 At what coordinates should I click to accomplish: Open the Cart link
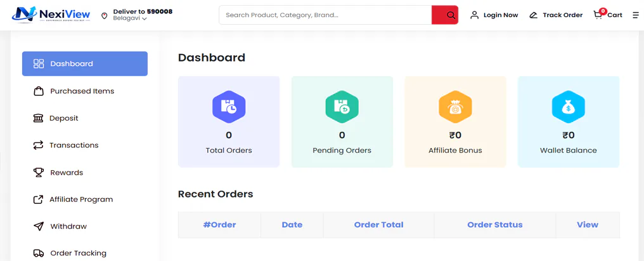(x=615, y=15)
